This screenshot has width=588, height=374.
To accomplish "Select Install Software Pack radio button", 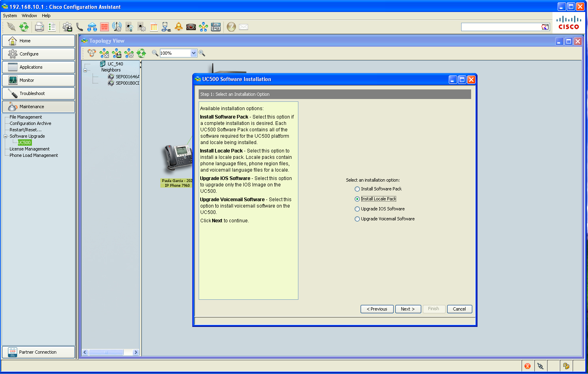I will click(357, 189).
